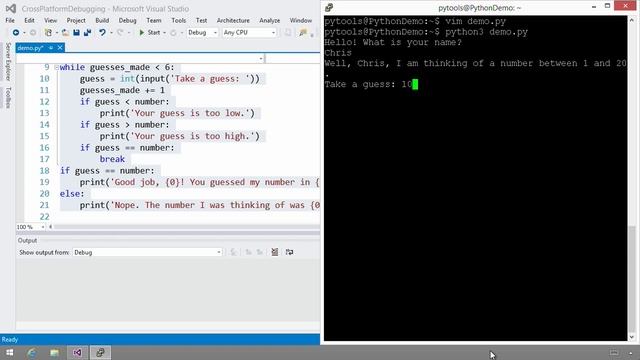Click the Go to Next Message output icon
The image size is (640, 360).
coord(260,252)
